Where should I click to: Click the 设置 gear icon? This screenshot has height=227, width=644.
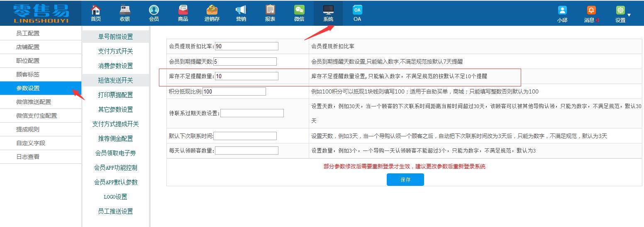point(620,10)
